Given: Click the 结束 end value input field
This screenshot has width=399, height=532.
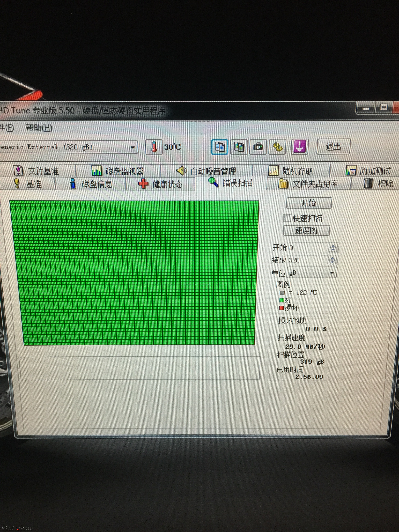Looking at the screenshot, I should click(x=308, y=260).
